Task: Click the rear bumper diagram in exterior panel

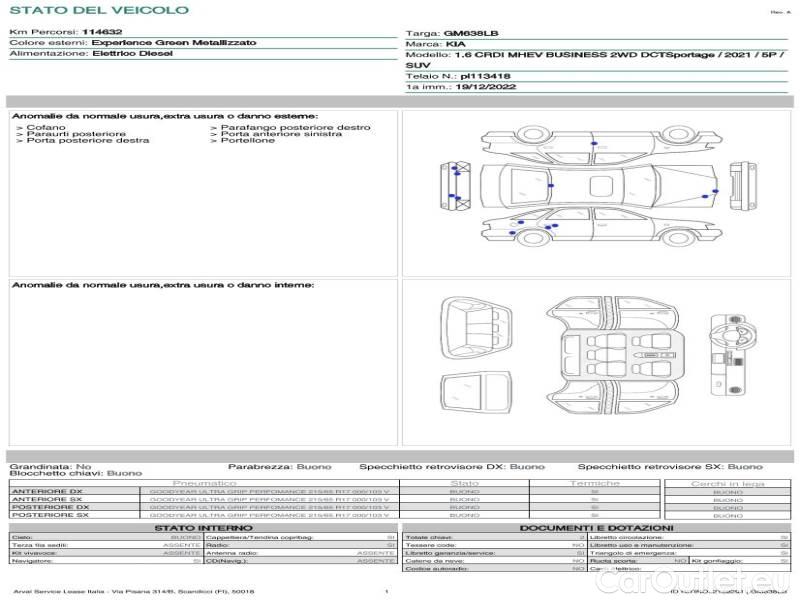Action: [x=742, y=186]
